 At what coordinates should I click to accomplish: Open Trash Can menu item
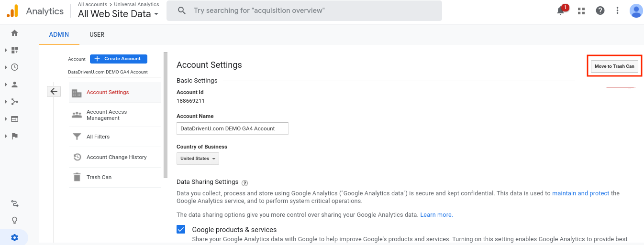point(115,177)
